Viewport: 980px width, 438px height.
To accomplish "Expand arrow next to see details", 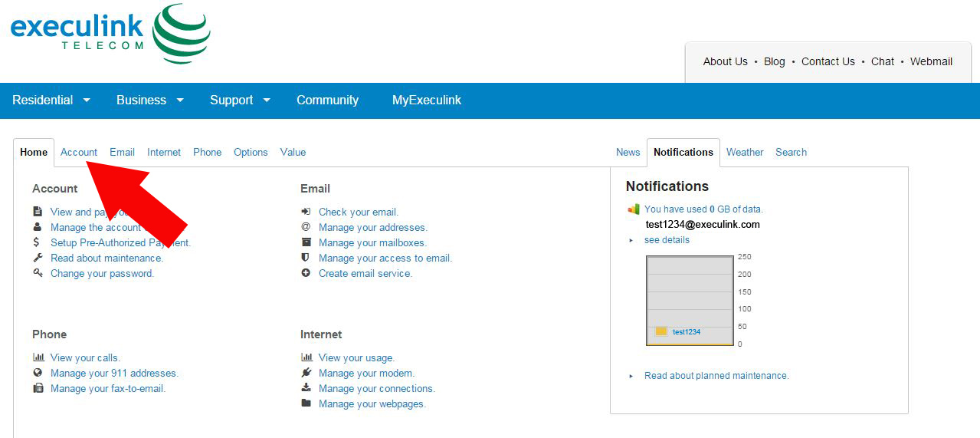I will click(x=631, y=240).
